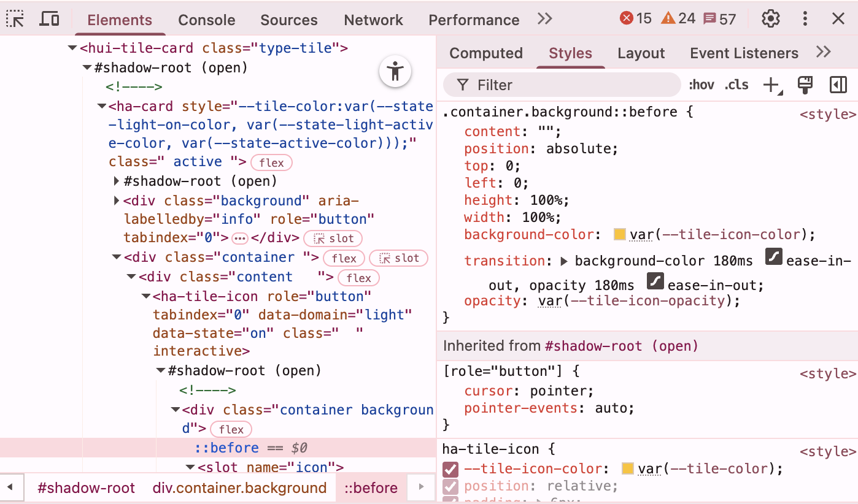Click the new style rule plus icon
Image resolution: width=858 pixels, height=504 pixels.
(771, 85)
